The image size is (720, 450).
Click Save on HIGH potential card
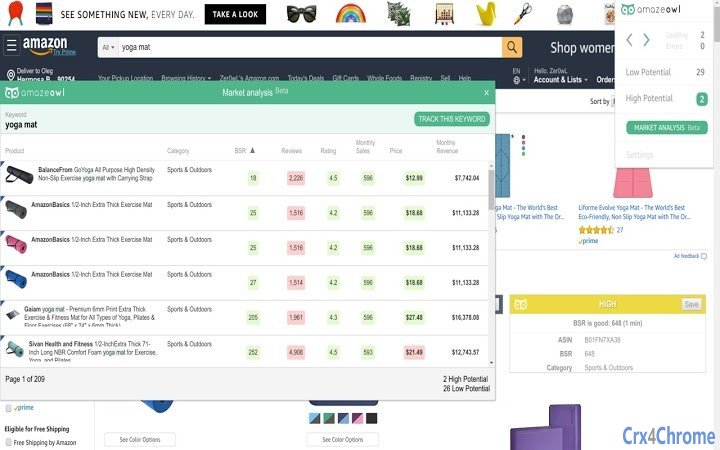pyautogui.click(x=691, y=304)
